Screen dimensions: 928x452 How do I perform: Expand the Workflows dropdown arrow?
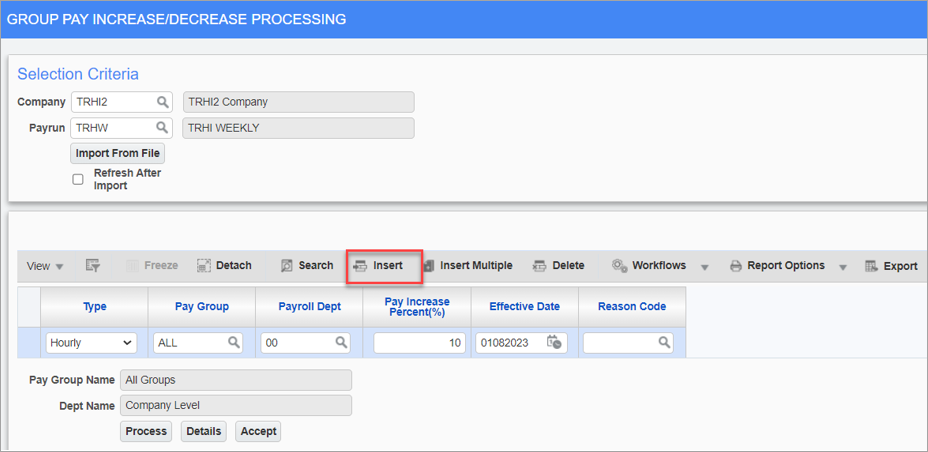tap(704, 267)
